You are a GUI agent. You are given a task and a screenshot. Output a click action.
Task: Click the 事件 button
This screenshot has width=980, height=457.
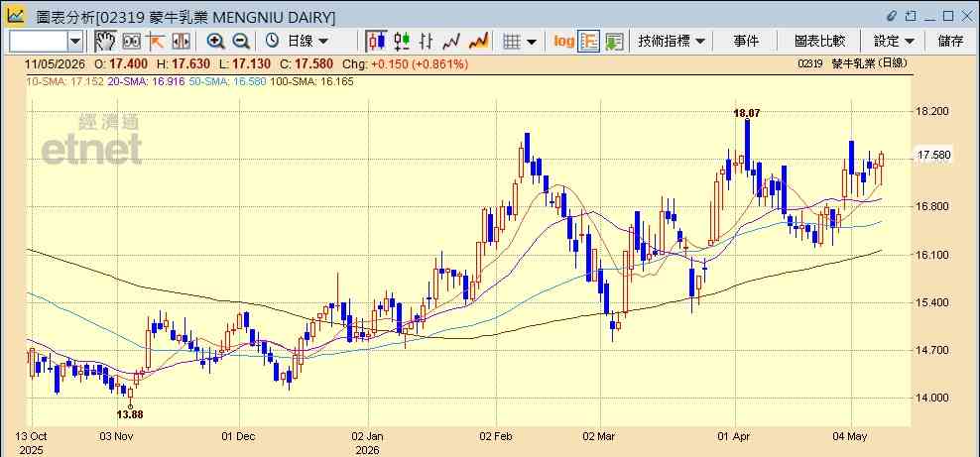pos(746,42)
